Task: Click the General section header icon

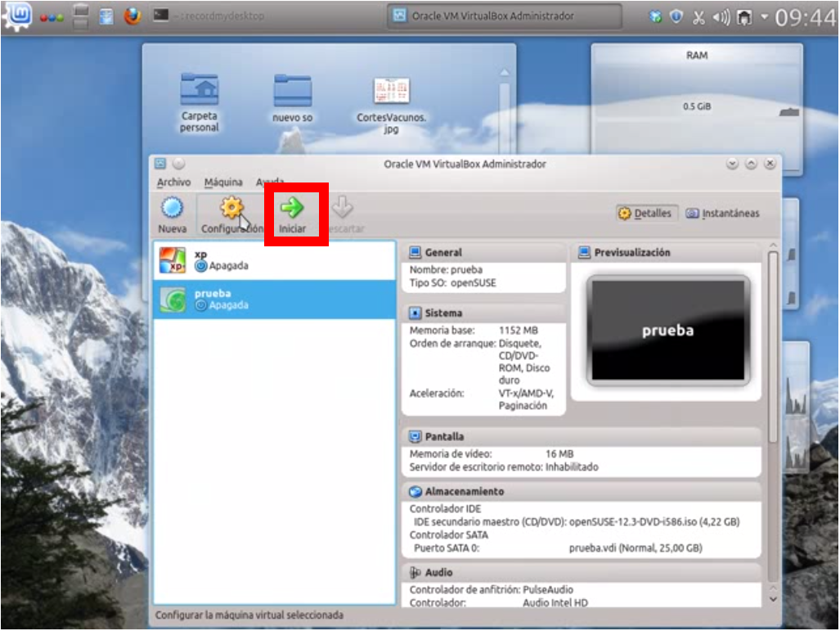Action: click(415, 253)
